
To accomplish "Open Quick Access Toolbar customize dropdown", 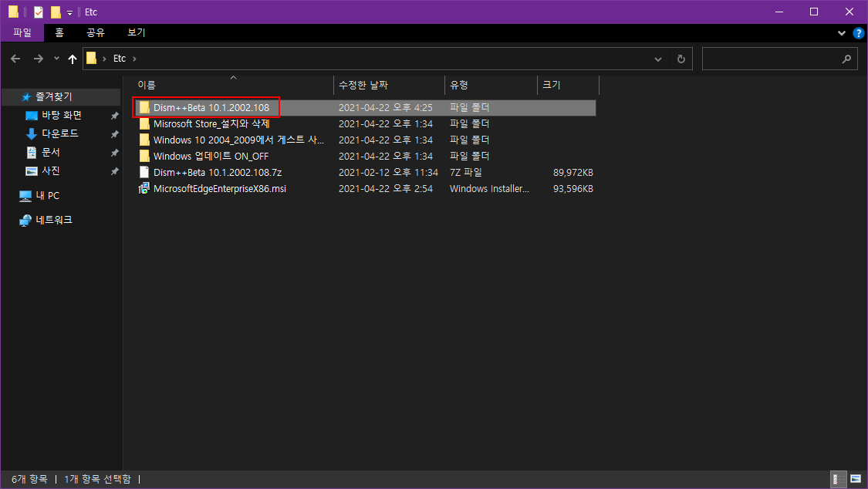I will [69, 12].
